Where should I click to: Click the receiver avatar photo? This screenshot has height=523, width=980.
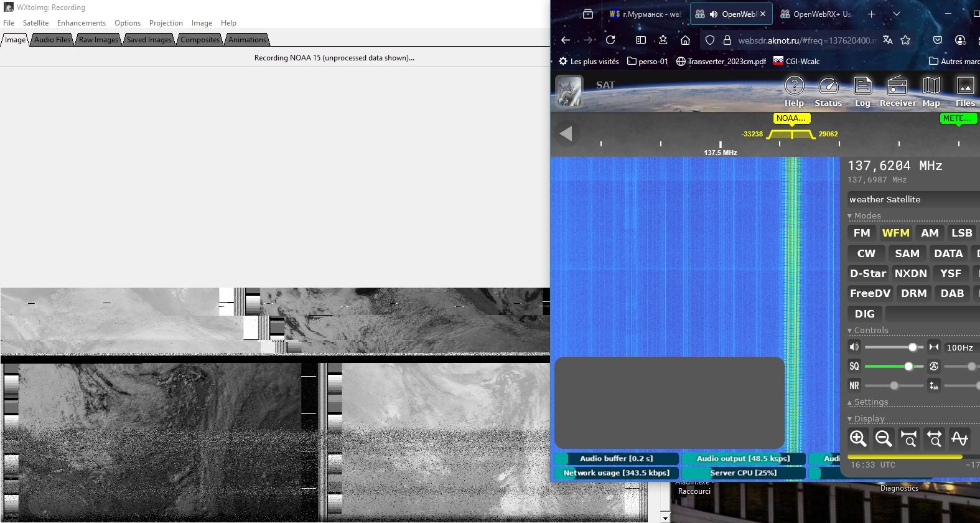(569, 91)
